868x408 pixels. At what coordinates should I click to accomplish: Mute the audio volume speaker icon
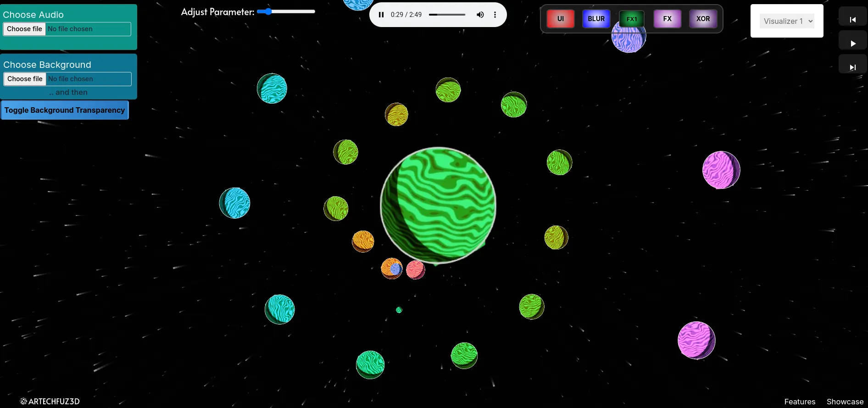(480, 15)
